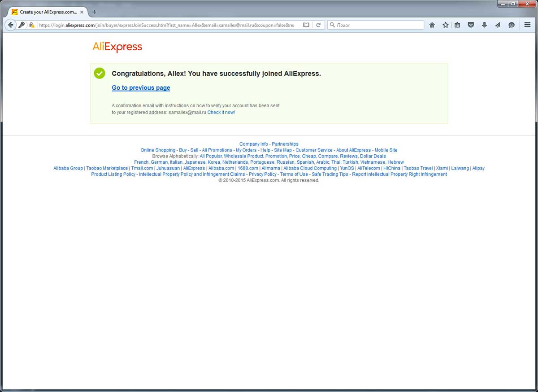Image resolution: width=538 pixels, height=392 pixels.
Task: Click the paper plane share icon
Action: (x=498, y=25)
